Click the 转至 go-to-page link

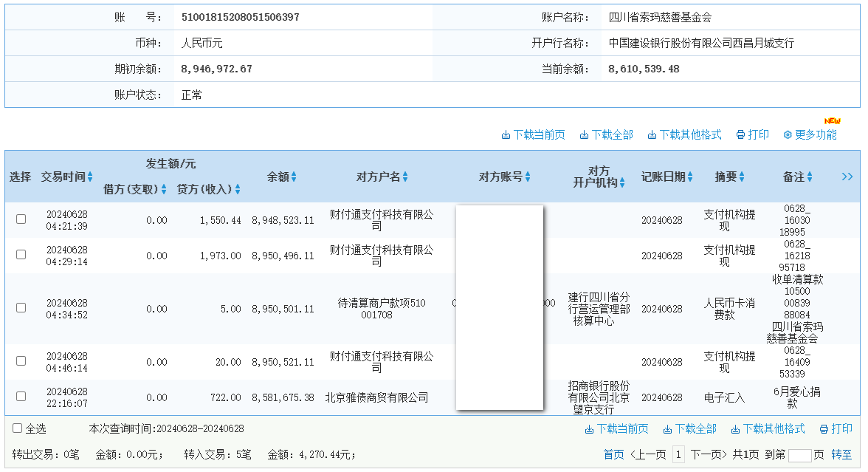coord(841,455)
